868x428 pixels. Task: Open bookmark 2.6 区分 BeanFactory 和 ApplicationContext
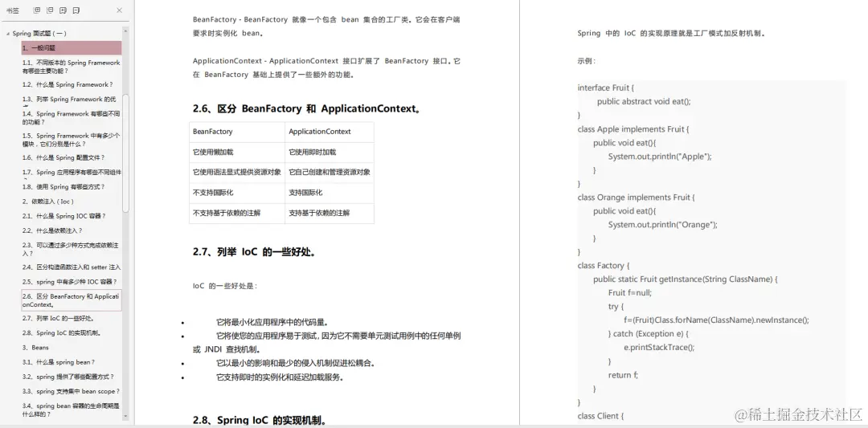click(72, 300)
